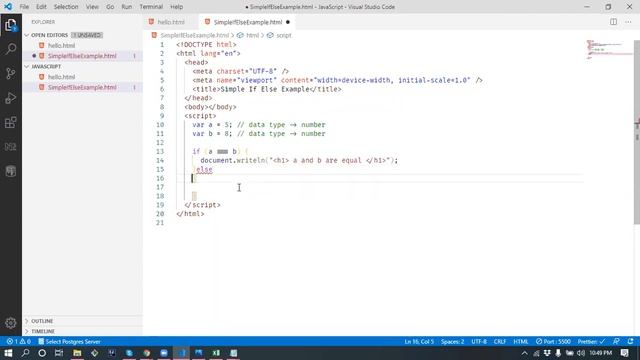Change indentation via Spaces: 2
This screenshot has width=640, height=360.
click(452, 342)
